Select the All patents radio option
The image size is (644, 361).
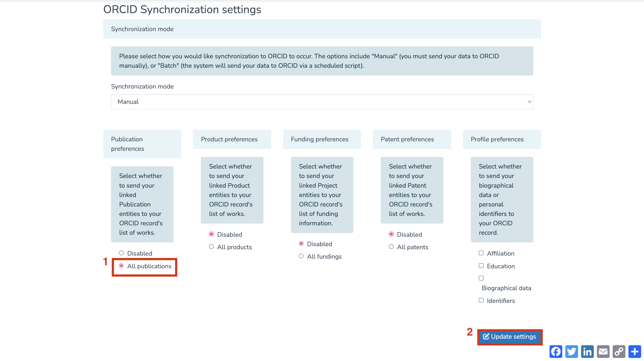click(x=391, y=247)
